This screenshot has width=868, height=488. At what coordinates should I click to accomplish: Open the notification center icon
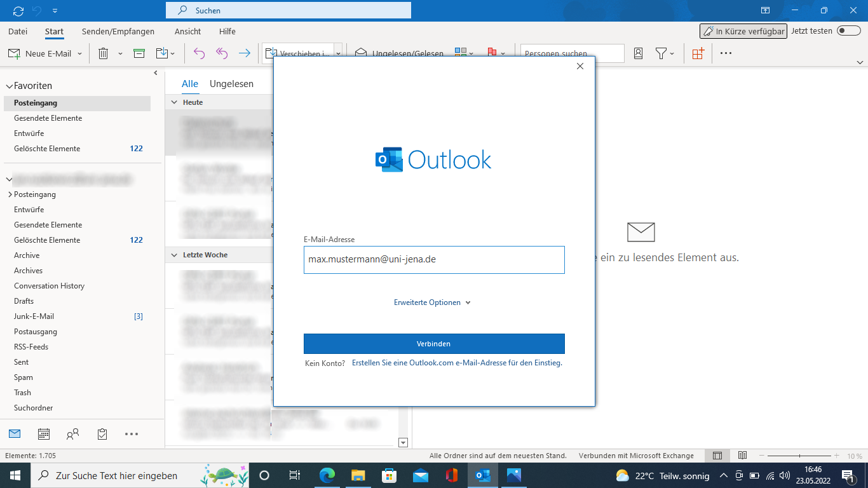849,475
